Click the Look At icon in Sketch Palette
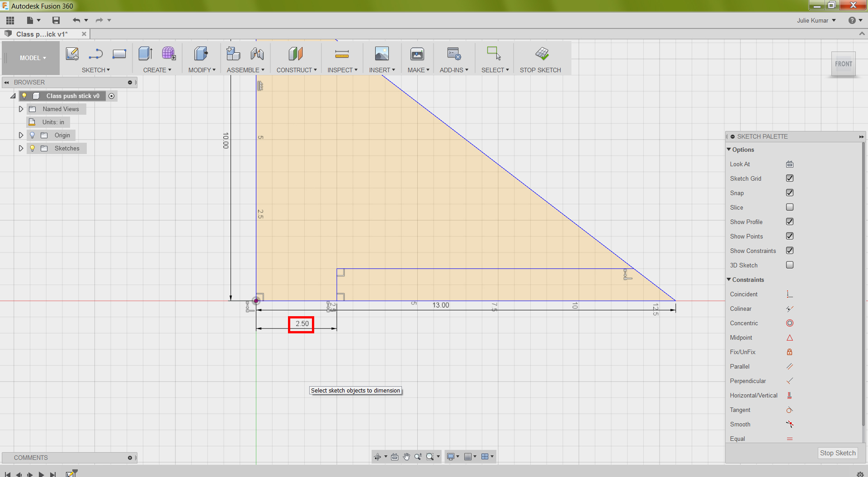Screen dimensions: 868x477 pyautogui.click(x=790, y=164)
